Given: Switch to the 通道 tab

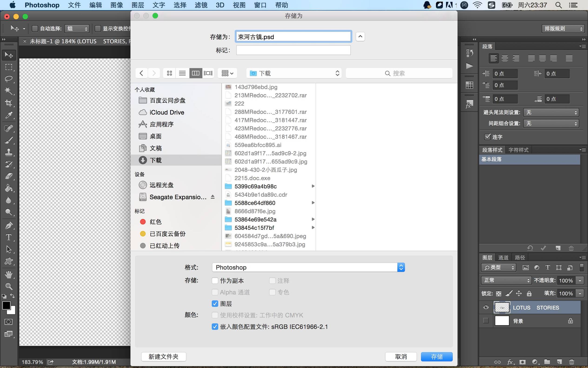Looking at the screenshot, I should 503,257.
